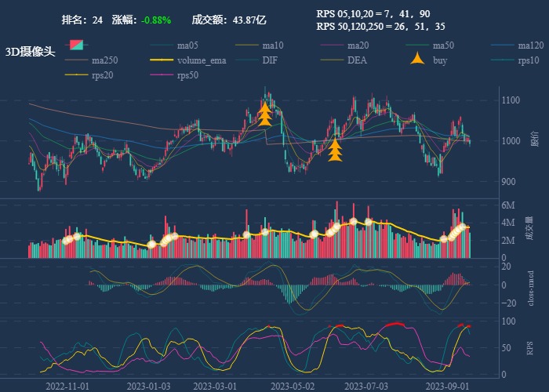Hide the ma120 moving average series
Image resolution: width=549 pixels, height=392 pixels.
pyautogui.click(x=530, y=45)
